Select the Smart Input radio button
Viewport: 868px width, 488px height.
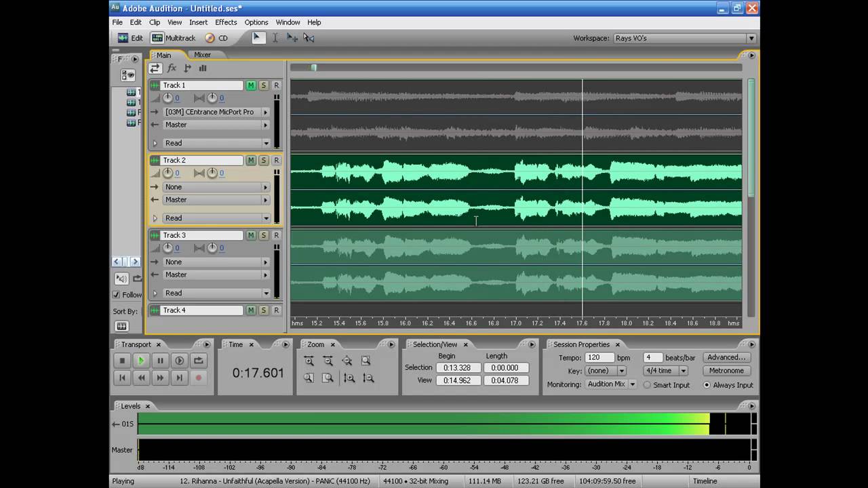(x=647, y=385)
